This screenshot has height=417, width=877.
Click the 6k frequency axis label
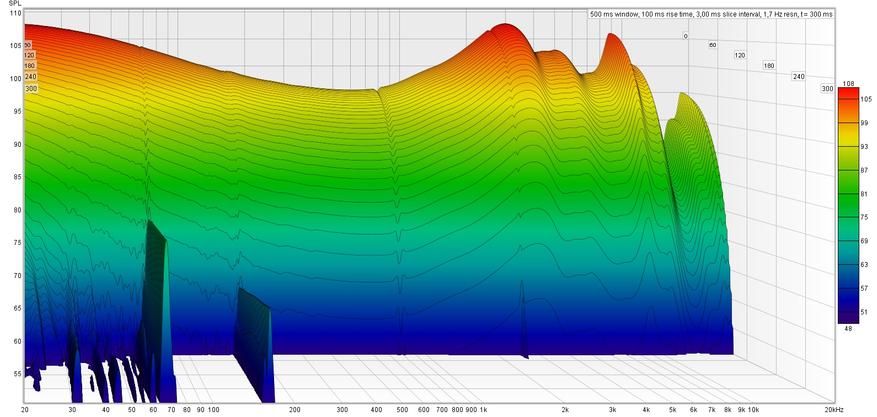coord(695,410)
